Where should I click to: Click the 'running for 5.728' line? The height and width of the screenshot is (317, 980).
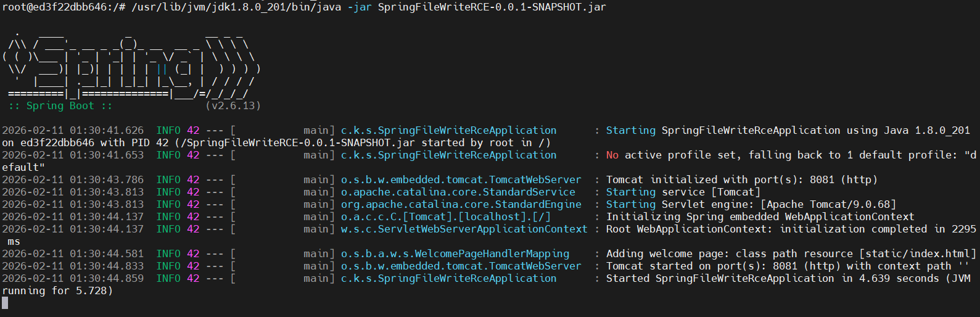point(57,291)
